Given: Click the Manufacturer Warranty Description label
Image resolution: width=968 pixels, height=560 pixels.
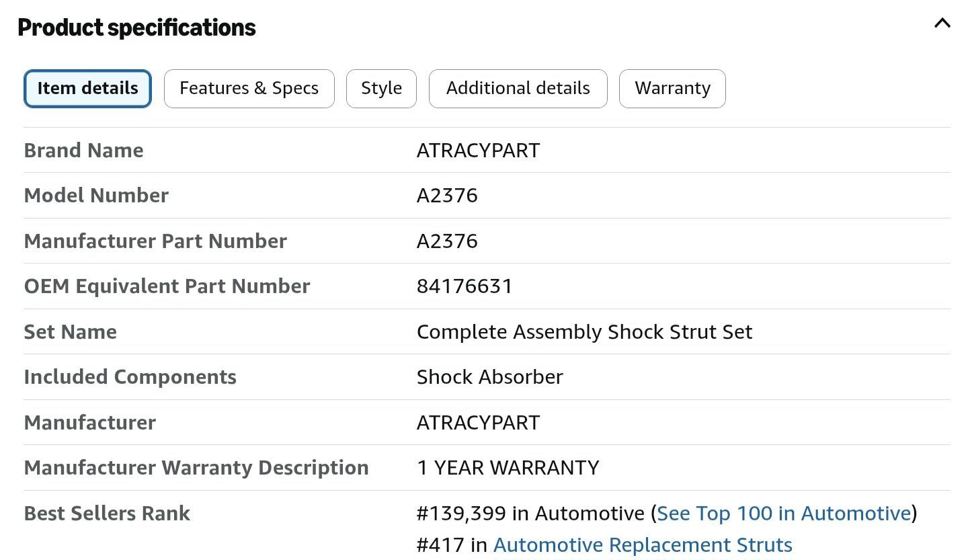Looking at the screenshot, I should coord(196,468).
